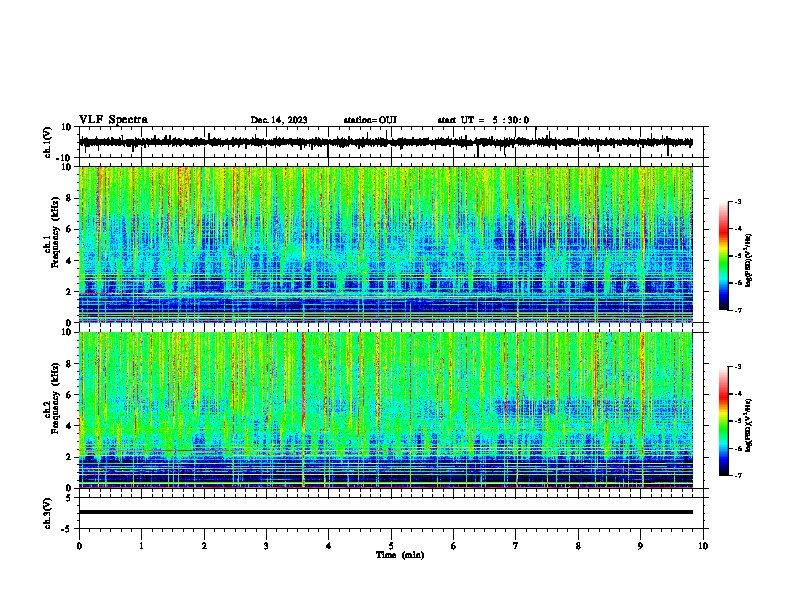Click the time axis tick label '2'

pos(204,546)
